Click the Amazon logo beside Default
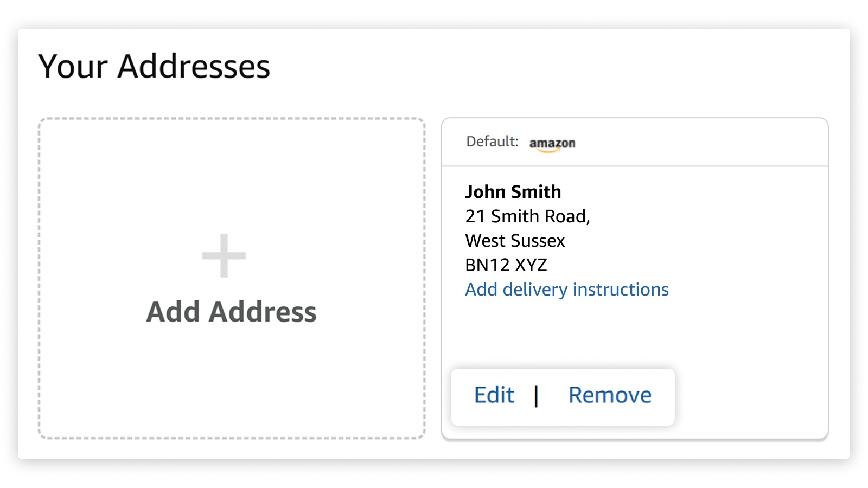 click(552, 144)
